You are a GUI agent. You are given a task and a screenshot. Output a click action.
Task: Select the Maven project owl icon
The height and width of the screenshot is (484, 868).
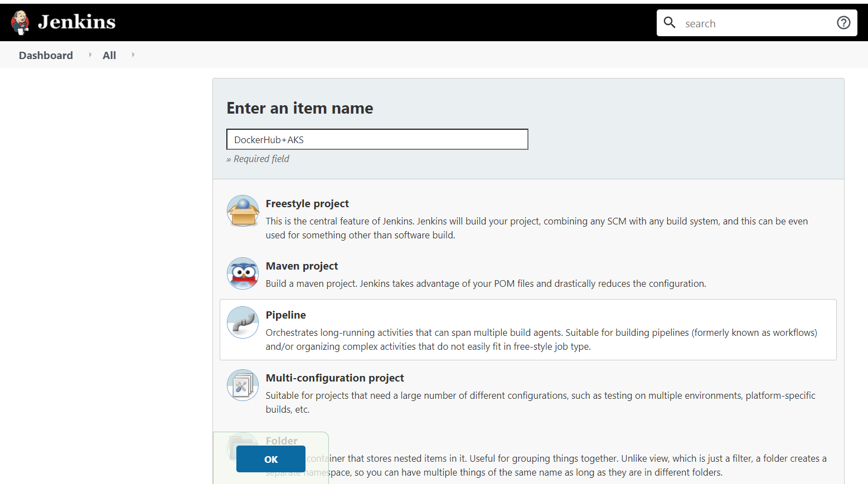(243, 273)
